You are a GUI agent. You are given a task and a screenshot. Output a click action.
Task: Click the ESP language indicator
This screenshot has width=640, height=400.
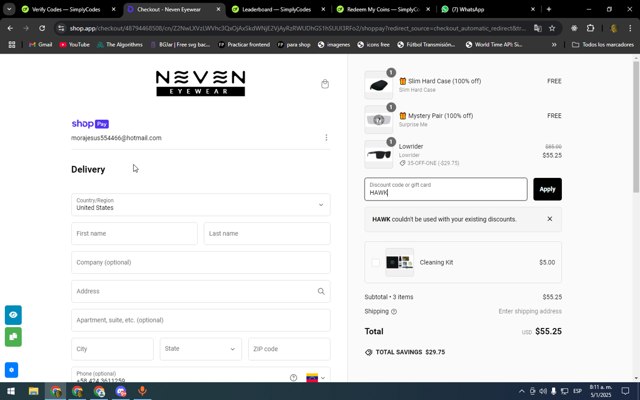click(577, 391)
